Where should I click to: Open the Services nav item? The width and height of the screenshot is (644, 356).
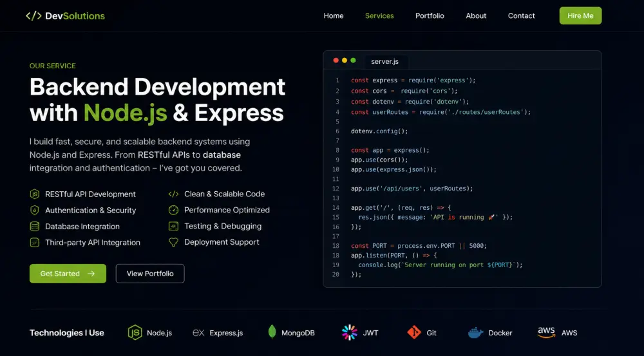click(x=379, y=16)
